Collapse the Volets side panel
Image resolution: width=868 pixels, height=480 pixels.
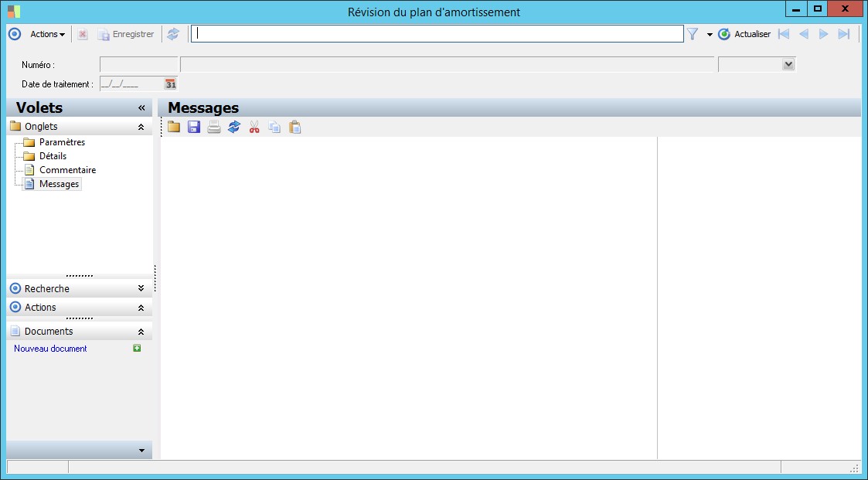141,108
